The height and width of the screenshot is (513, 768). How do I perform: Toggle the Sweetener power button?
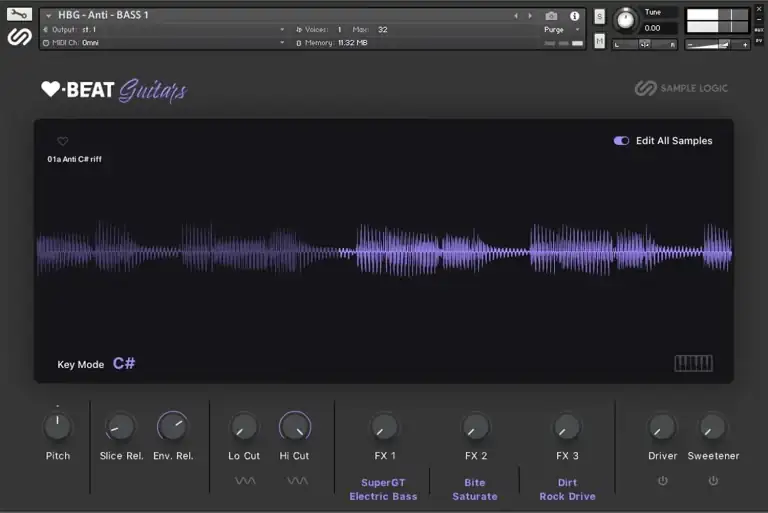(713, 481)
